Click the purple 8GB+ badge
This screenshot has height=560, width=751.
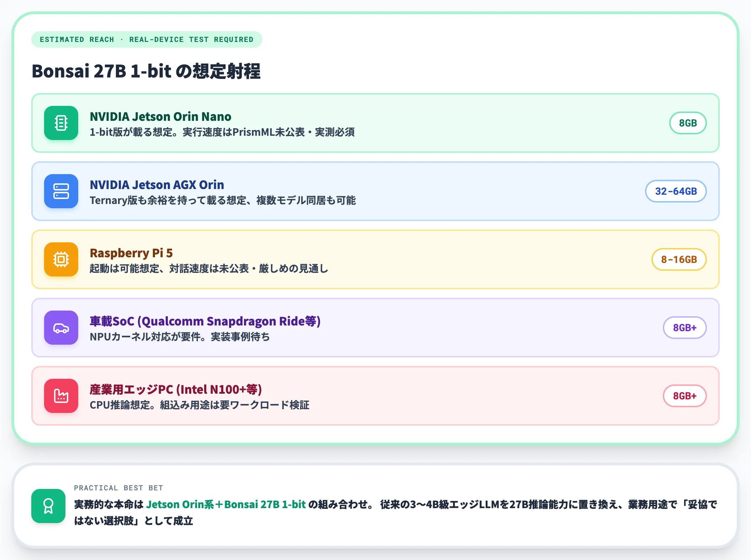click(685, 328)
